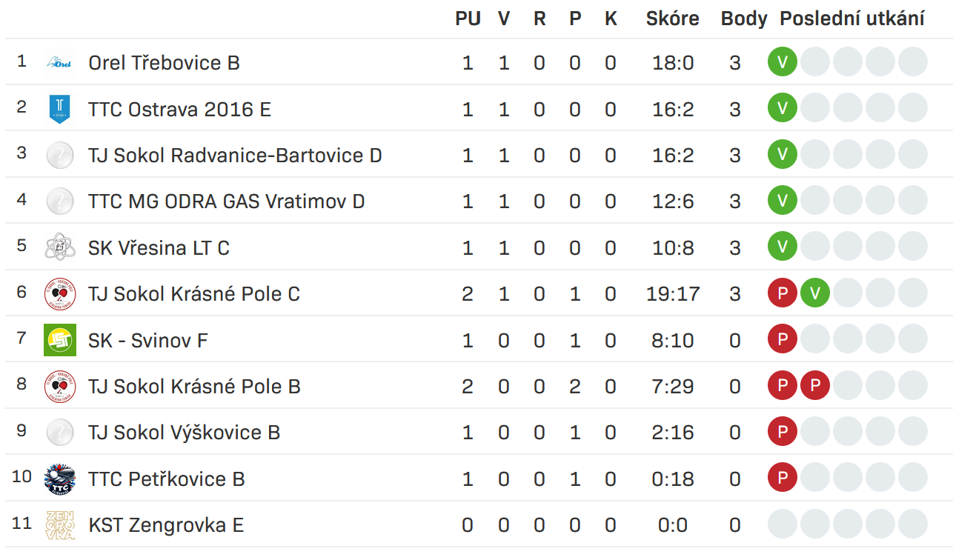Click the green V badge for TJ Sokol Krásné Pole C
Screen dimensions: 953x560
(815, 294)
